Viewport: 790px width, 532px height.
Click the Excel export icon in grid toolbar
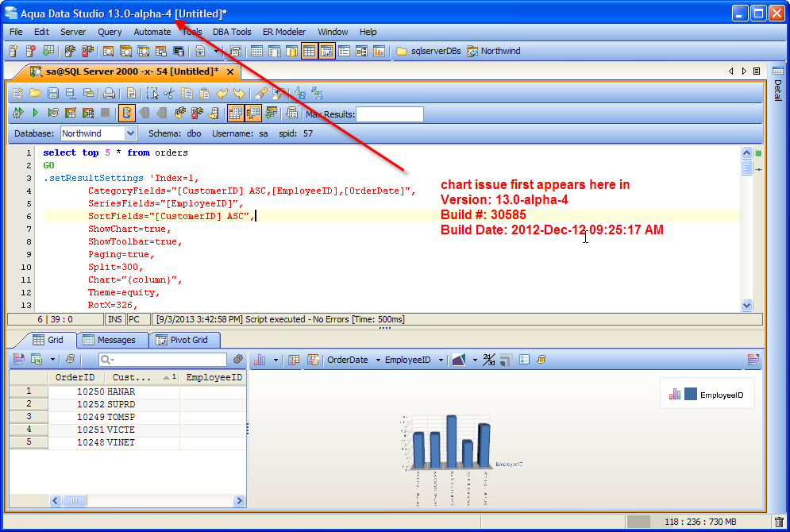click(x=37, y=359)
